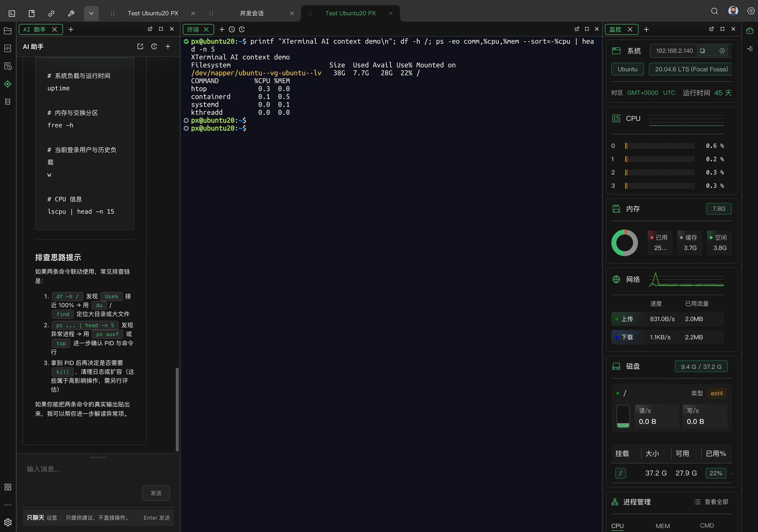Click the 7.8G memory total badge
The image size is (758, 532).
point(719,209)
